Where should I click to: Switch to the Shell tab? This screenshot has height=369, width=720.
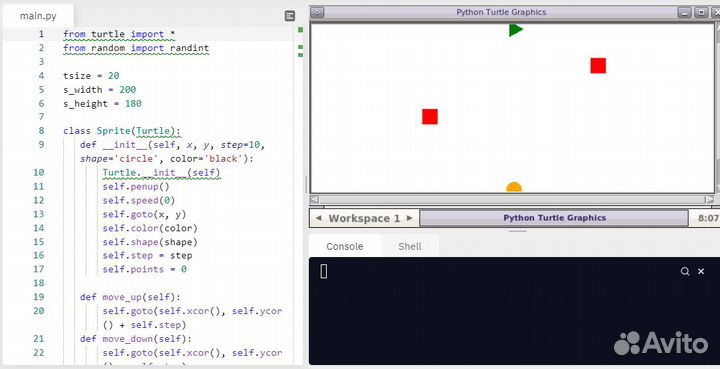tap(410, 246)
